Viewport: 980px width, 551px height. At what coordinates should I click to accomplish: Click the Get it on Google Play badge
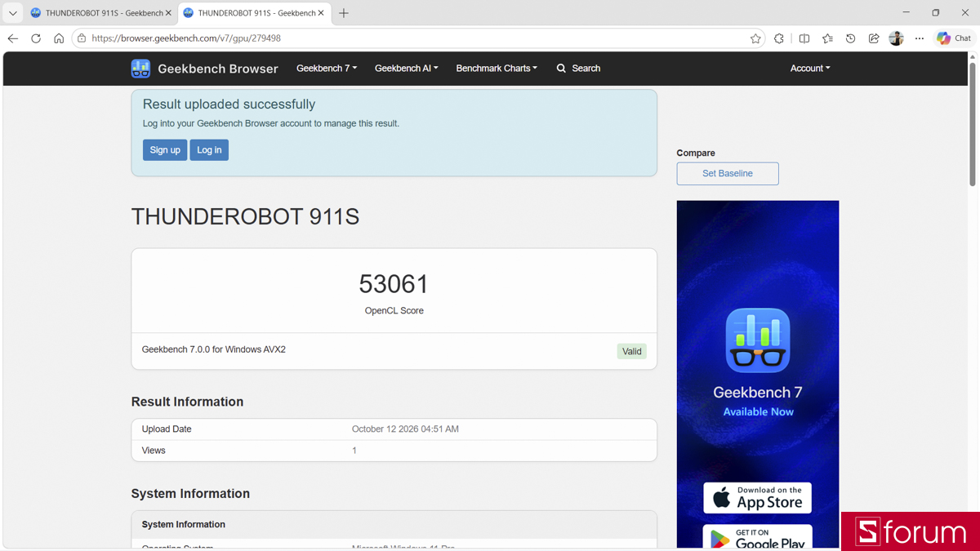pyautogui.click(x=758, y=537)
